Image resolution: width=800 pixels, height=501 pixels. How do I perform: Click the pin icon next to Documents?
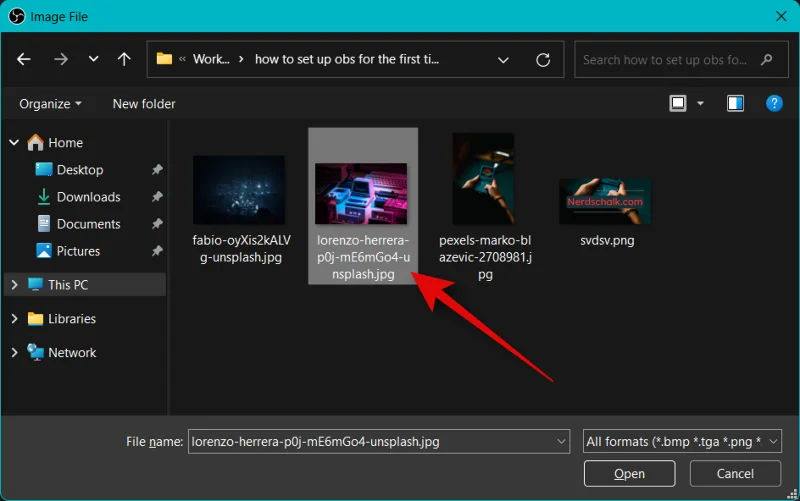(x=157, y=223)
